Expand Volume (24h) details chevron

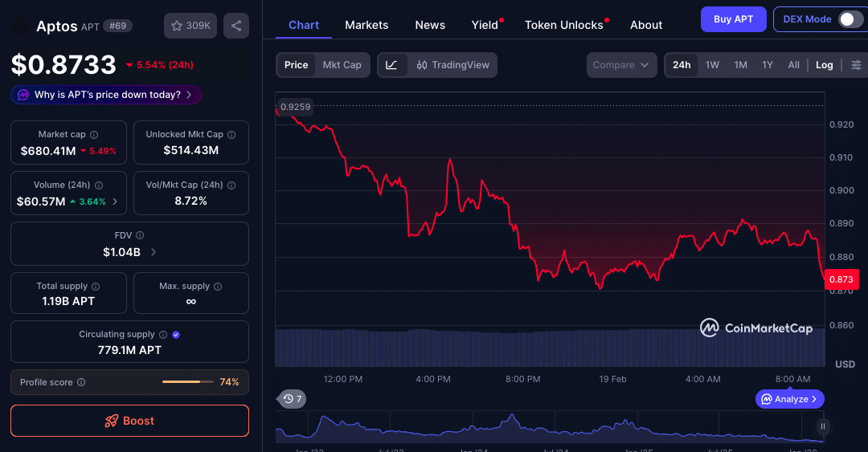pyautogui.click(x=115, y=202)
